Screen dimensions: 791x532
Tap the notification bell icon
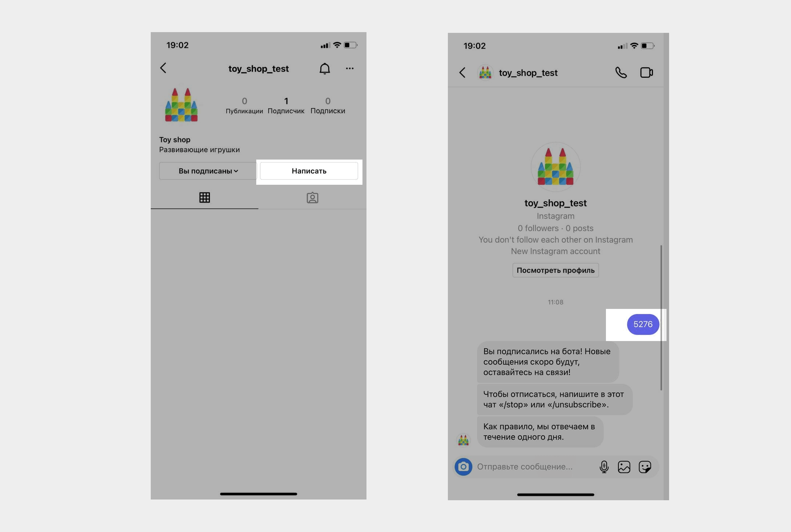(x=325, y=68)
